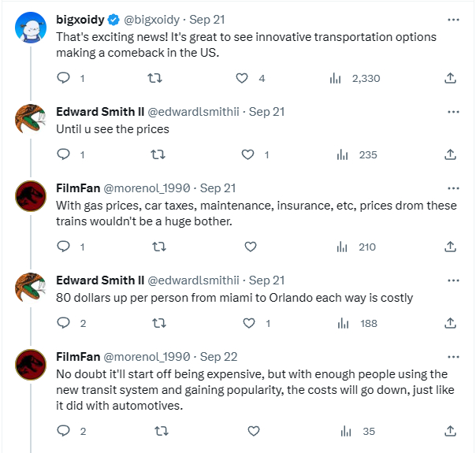
Task: Open more menu on FilmFan's Sep 22 tweet
Action: (x=453, y=356)
